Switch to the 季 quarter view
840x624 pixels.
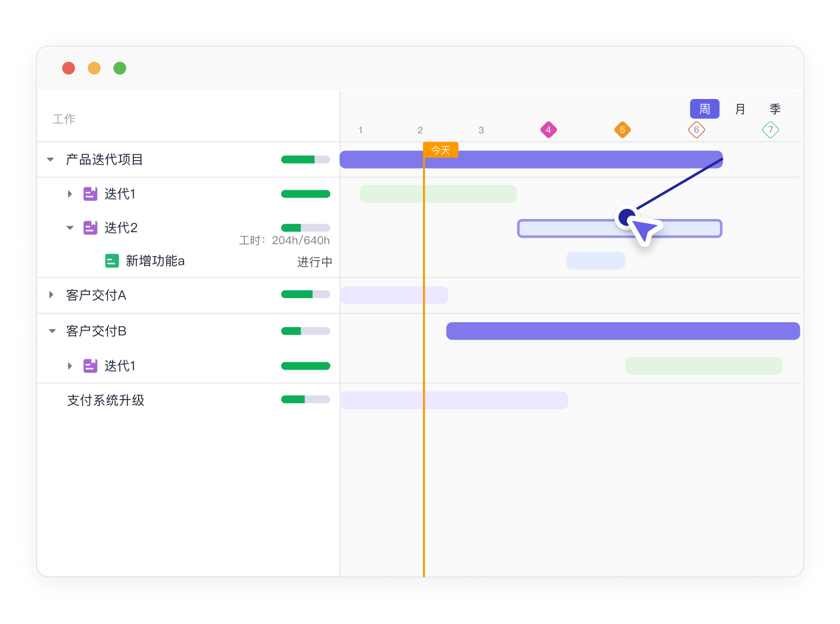775,109
